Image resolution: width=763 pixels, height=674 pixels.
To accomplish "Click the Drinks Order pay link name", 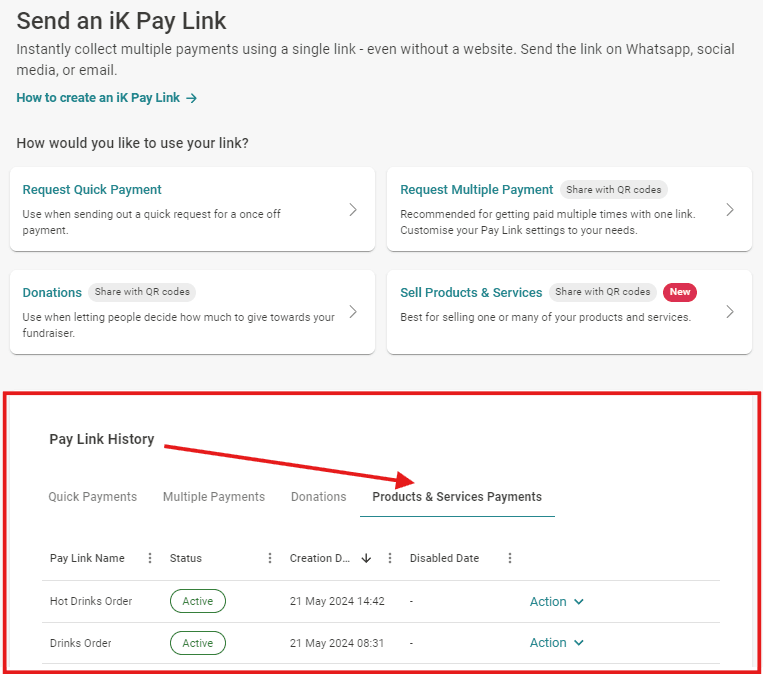I will coord(81,643).
